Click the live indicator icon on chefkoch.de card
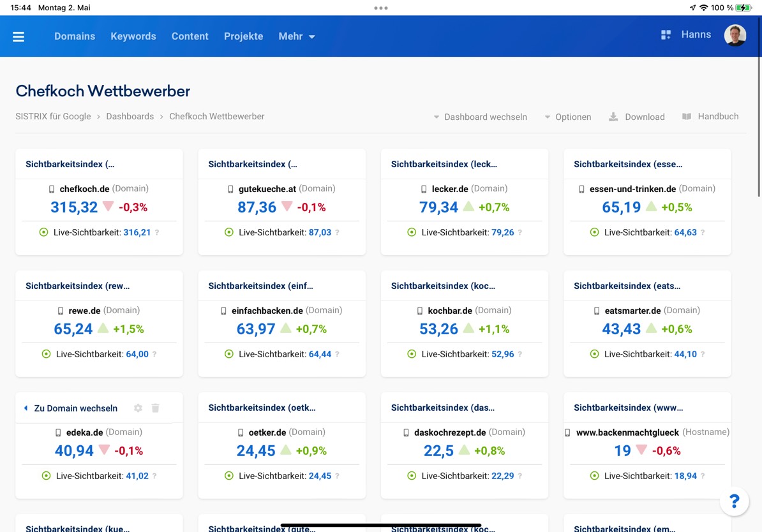Viewport: 762px width, 532px height. click(x=44, y=232)
